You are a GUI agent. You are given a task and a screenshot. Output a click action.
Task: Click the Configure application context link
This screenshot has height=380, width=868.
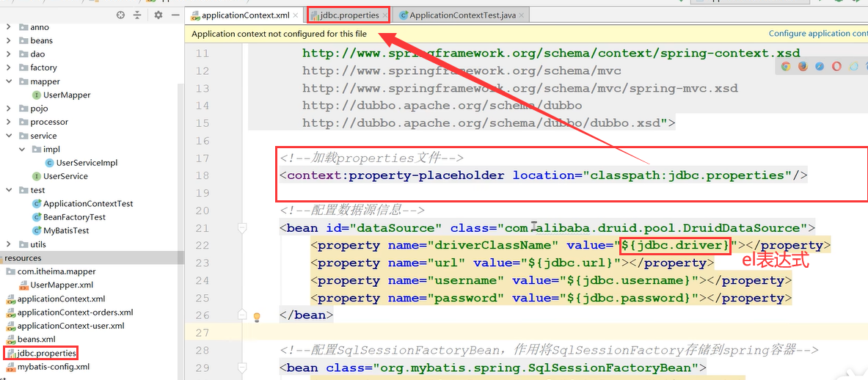click(x=818, y=34)
